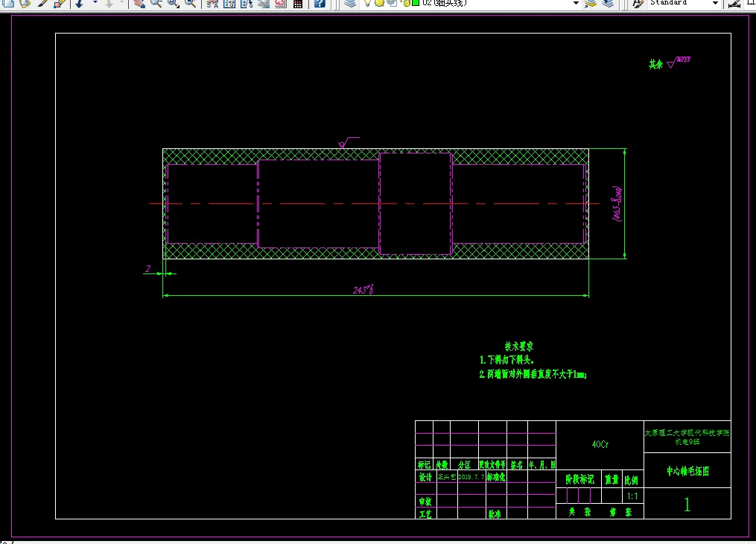The image size is (756, 544).
Task: Select the red shaft centerline
Action: (374, 203)
